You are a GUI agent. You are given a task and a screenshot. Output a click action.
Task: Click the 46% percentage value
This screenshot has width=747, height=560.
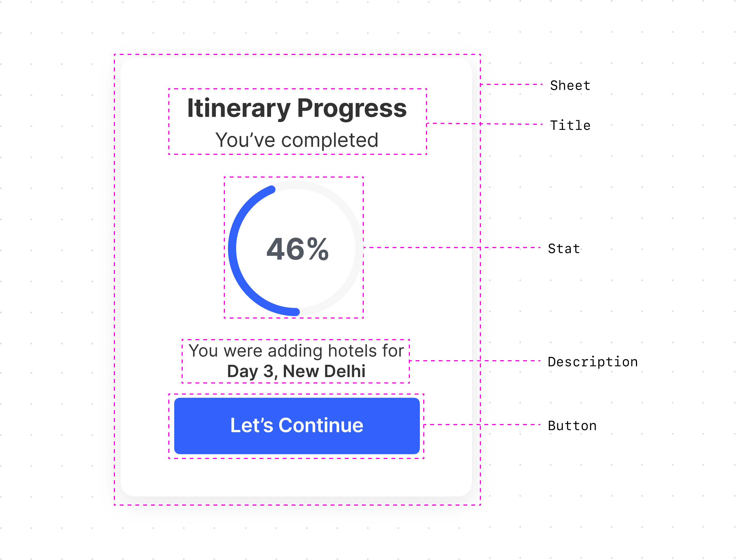297,249
